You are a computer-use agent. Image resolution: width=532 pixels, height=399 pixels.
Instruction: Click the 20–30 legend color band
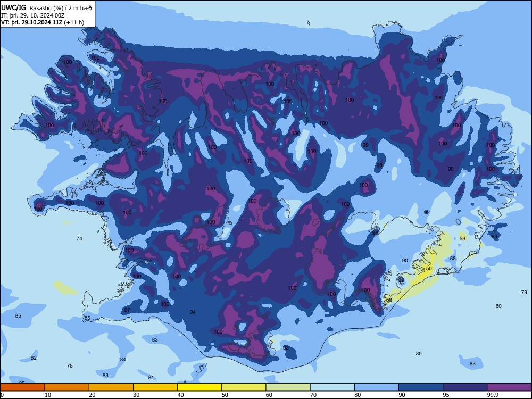pos(111,387)
